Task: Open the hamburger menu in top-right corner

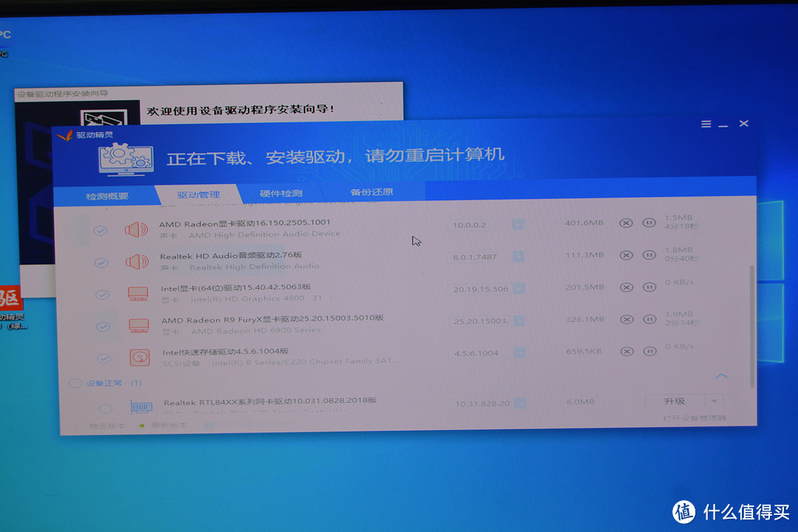Action: pos(706,123)
